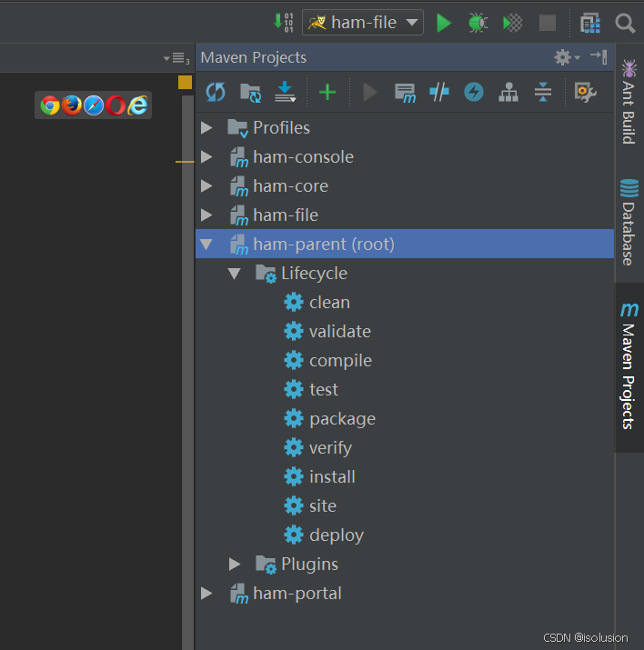Viewport: 644px width, 650px height.
Task: Select the package lifecycle goal
Action: coord(330,419)
